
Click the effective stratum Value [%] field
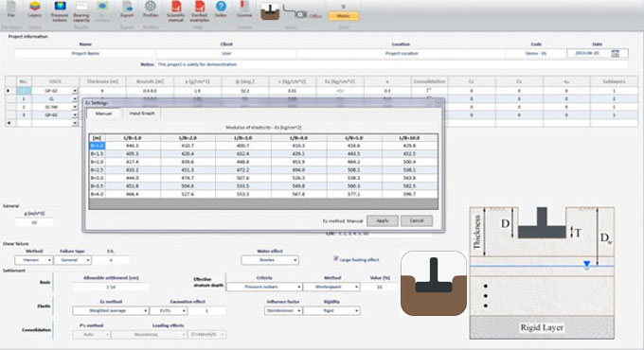pyautogui.click(x=380, y=287)
